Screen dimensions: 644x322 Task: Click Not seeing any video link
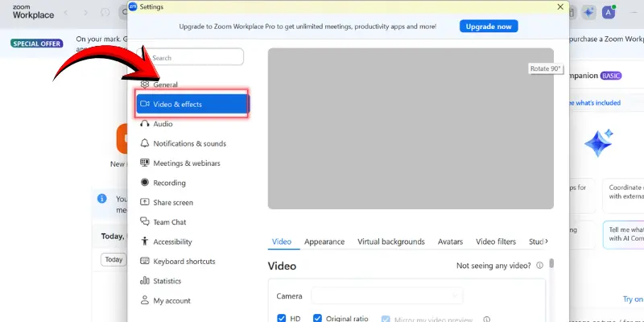[x=493, y=266]
